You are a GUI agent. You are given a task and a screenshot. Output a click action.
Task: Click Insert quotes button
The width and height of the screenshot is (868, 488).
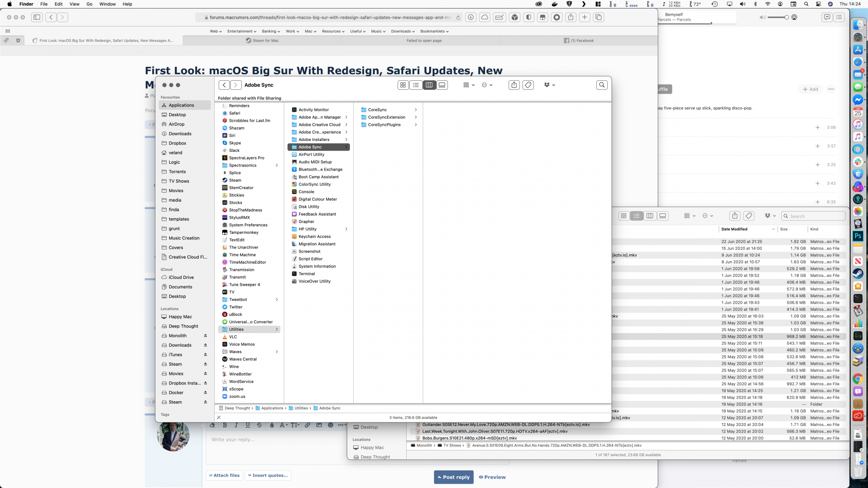click(268, 475)
